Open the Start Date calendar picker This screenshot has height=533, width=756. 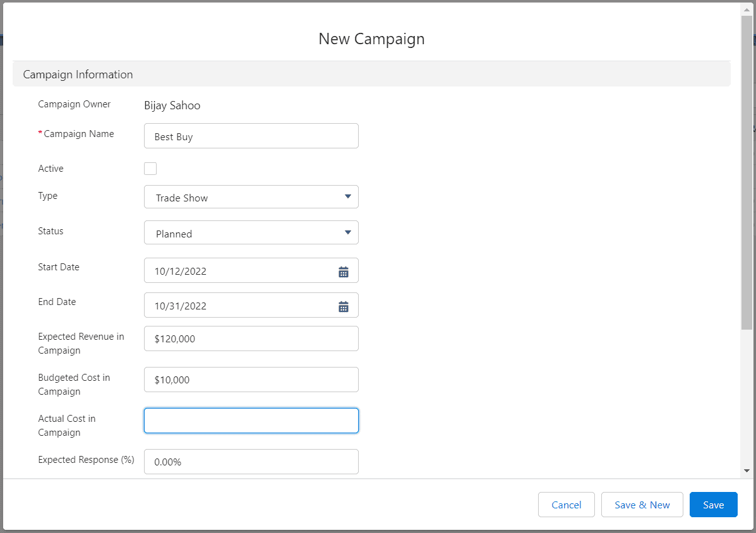343,271
